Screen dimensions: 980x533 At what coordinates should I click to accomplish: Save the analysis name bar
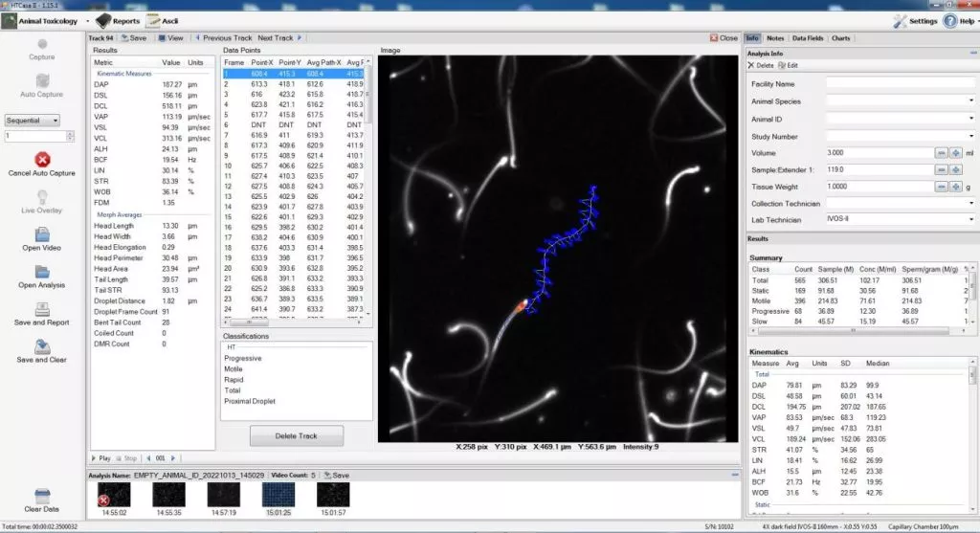pos(336,476)
